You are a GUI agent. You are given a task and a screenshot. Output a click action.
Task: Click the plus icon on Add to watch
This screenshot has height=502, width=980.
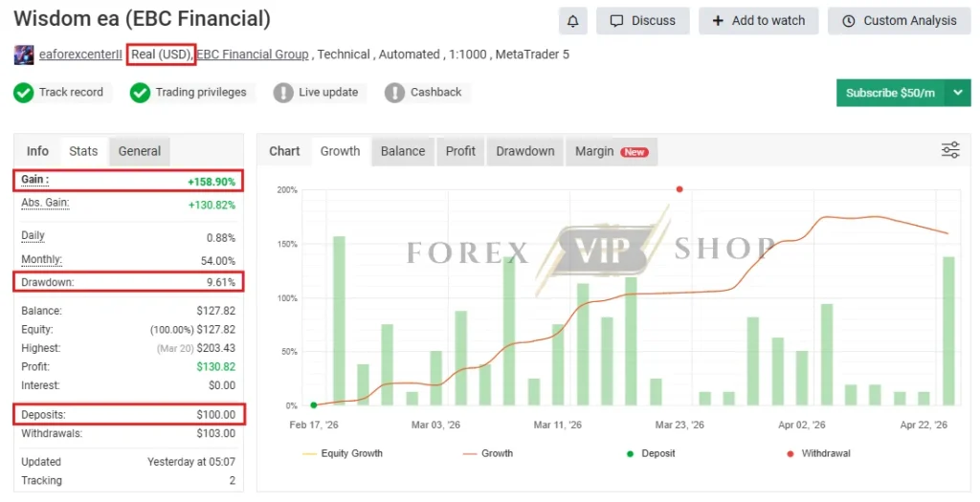[x=718, y=21]
